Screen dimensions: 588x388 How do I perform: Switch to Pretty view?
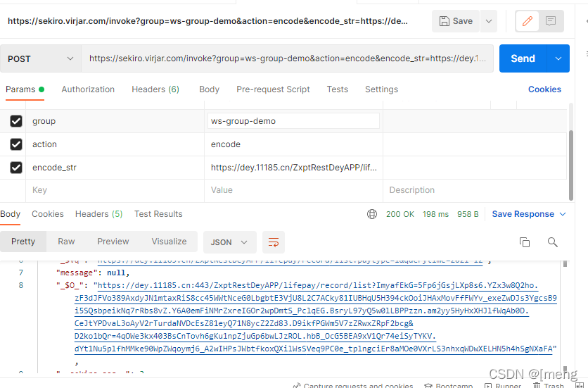(23, 242)
